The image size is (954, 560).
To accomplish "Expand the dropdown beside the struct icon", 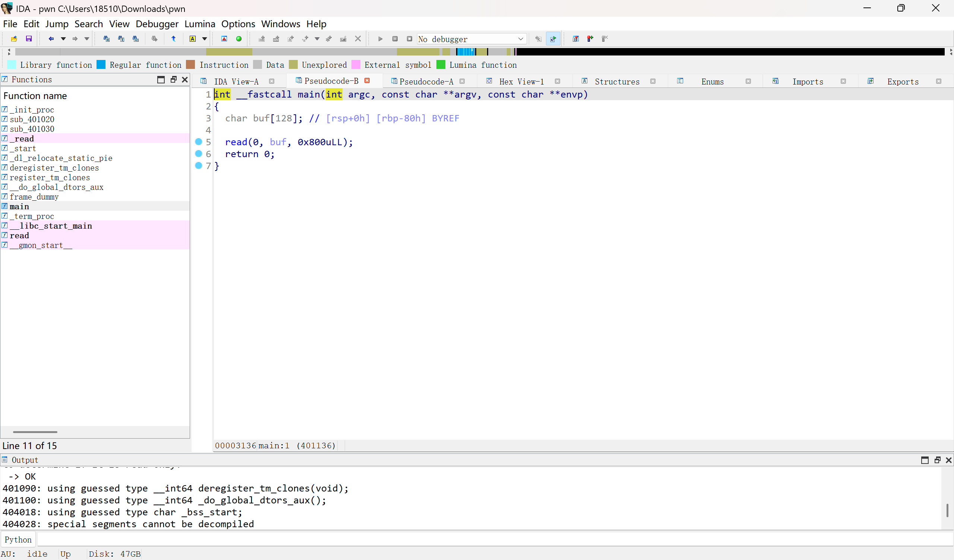I will (317, 39).
